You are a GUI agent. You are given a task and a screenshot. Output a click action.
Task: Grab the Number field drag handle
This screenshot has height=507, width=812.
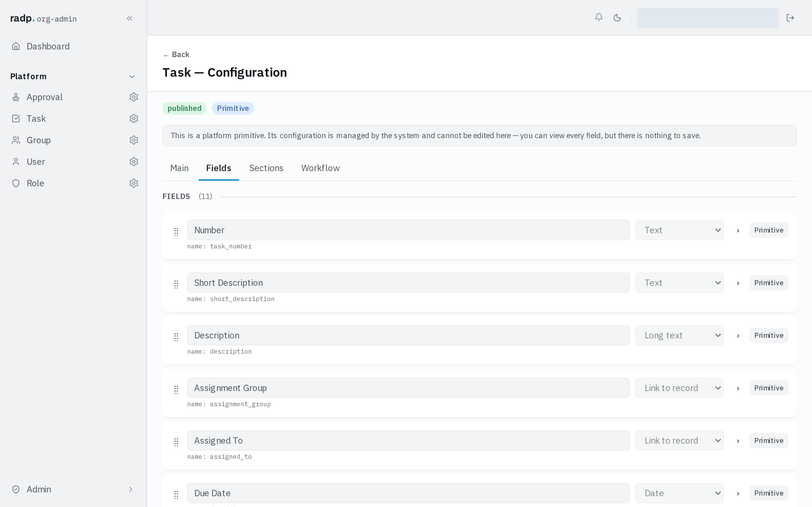pyautogui.click(x=176, y=232)
